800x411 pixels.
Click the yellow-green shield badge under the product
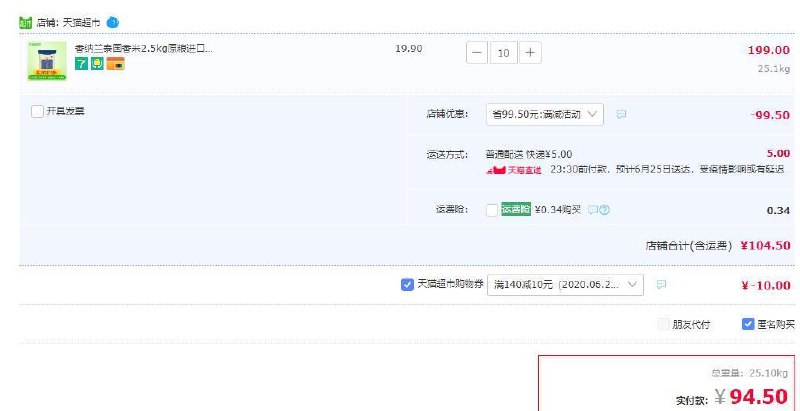pyautogui.click(x=98, y=65)
